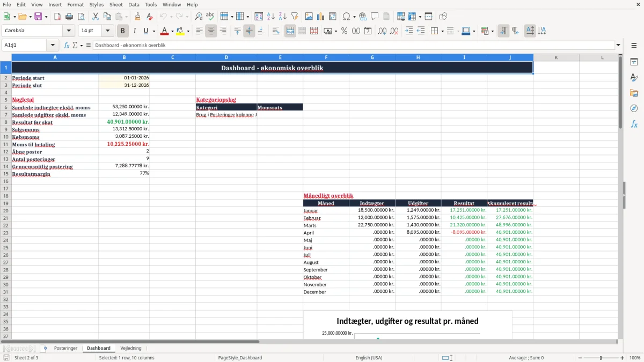This screenshot has width=644, height=362.
Task: Open Find & Replace
Action: [199, 17]
